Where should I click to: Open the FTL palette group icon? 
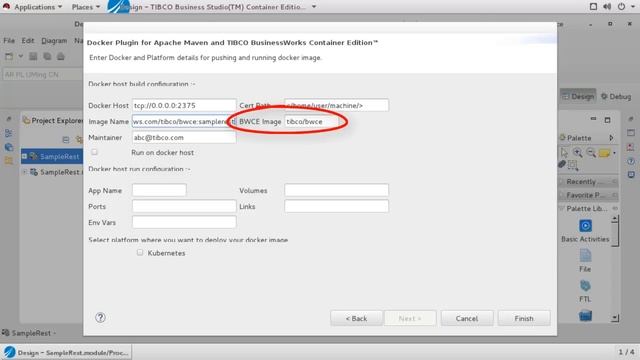point(585,286)
